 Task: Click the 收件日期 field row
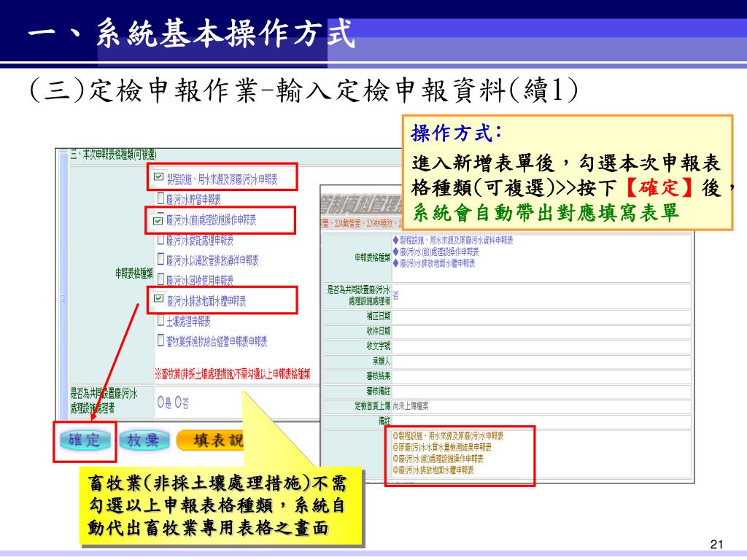pos(508,331)
